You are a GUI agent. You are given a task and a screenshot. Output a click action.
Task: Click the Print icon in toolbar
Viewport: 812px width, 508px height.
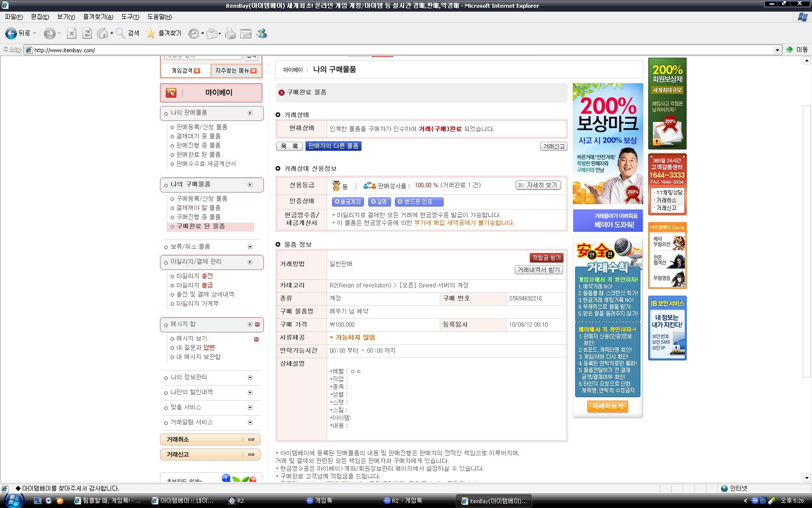click(231, 33)
